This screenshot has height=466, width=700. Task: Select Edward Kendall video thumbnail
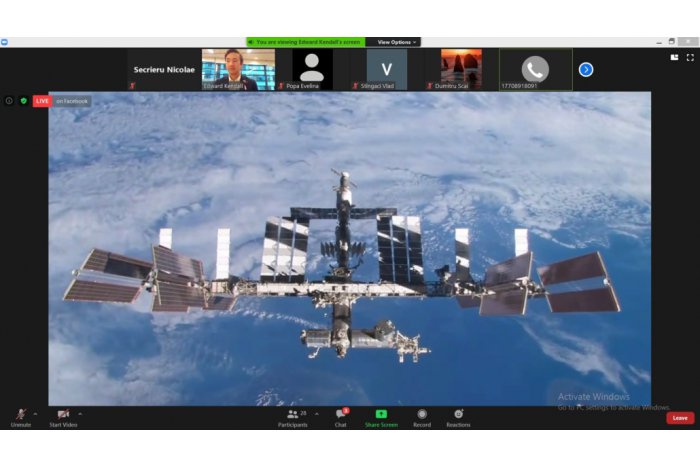click(x=238, y=70)
